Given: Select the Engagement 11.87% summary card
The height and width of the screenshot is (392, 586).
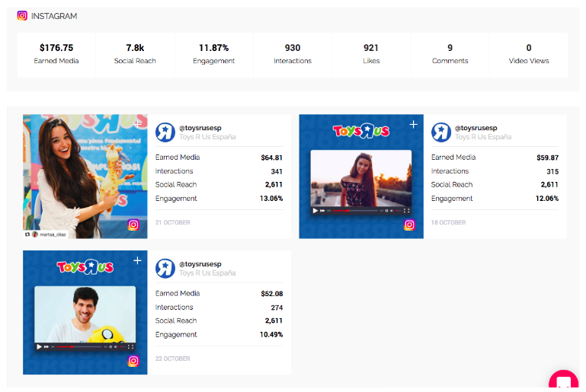Looking at the screenshot, I should click(214, 54).
